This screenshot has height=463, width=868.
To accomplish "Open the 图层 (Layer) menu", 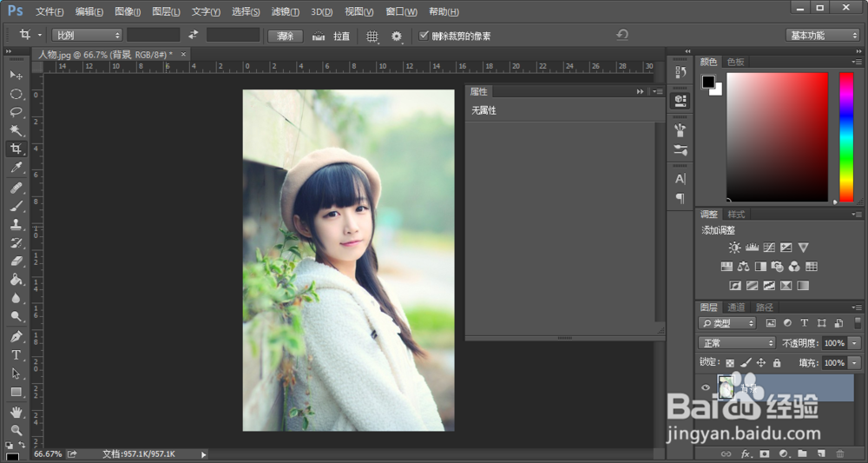I will click(x=166, y=11).
